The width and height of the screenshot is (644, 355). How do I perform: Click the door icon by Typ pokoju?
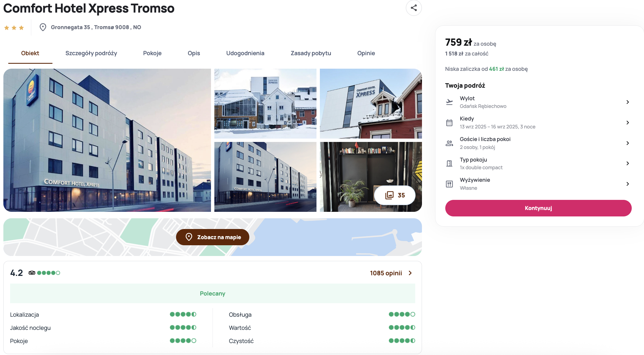click(x=449, y=163)
